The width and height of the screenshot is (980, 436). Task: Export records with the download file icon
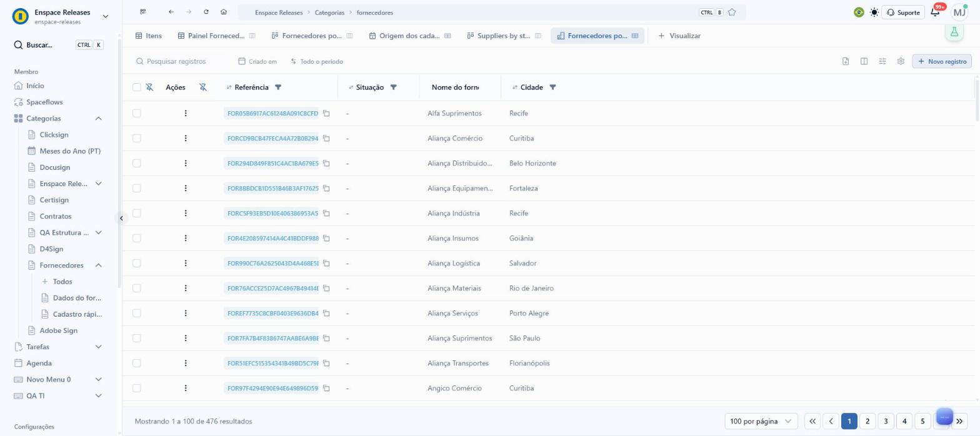pyautogui.click(x=846, y=61)
